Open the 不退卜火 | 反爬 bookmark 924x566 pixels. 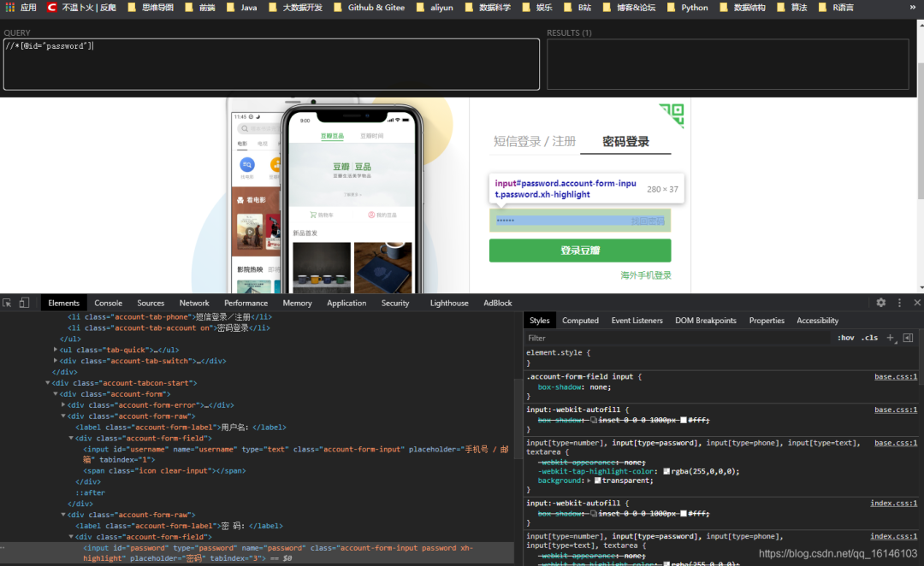click(82, 8)
